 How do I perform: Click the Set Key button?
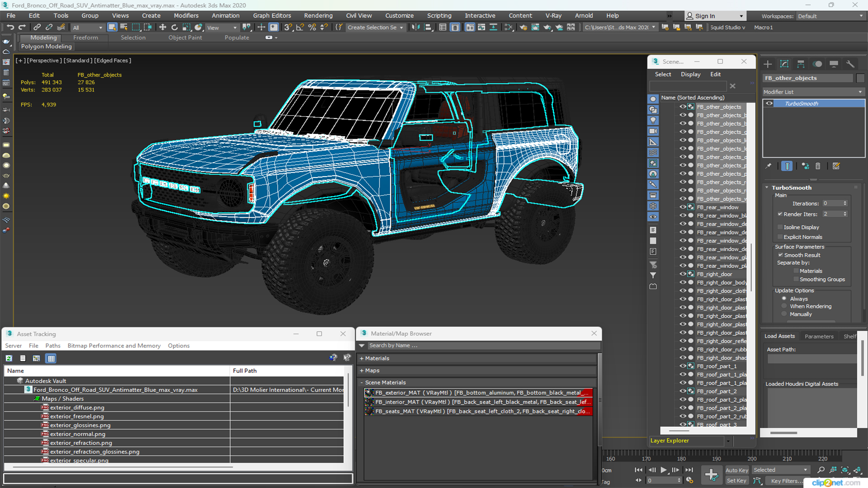[737, 481]
